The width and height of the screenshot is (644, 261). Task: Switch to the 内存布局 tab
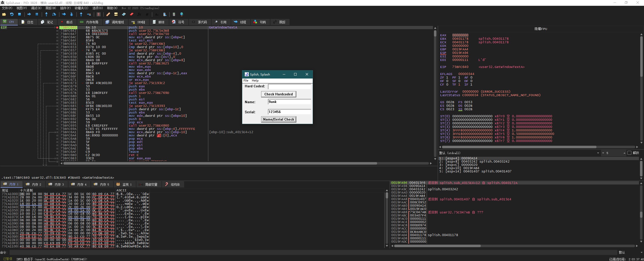click(89, 22)
